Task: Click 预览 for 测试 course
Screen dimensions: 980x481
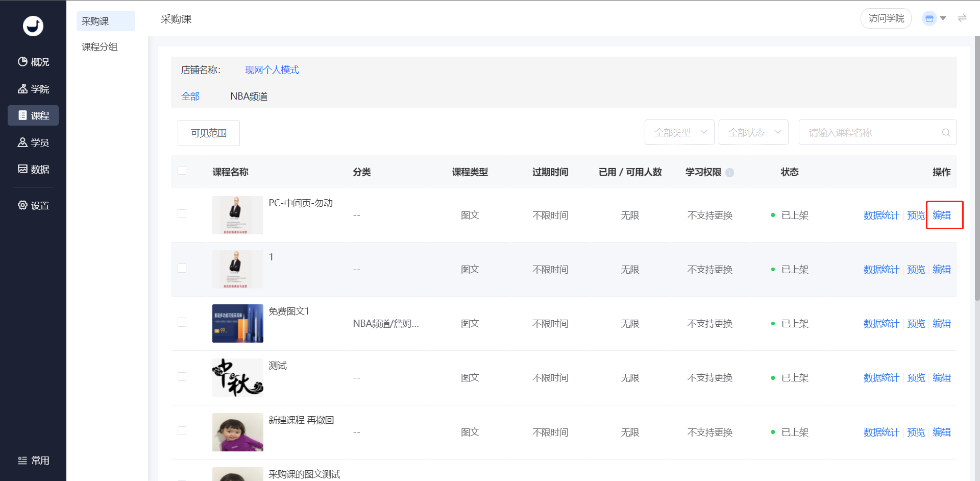Action: (916, 378)
